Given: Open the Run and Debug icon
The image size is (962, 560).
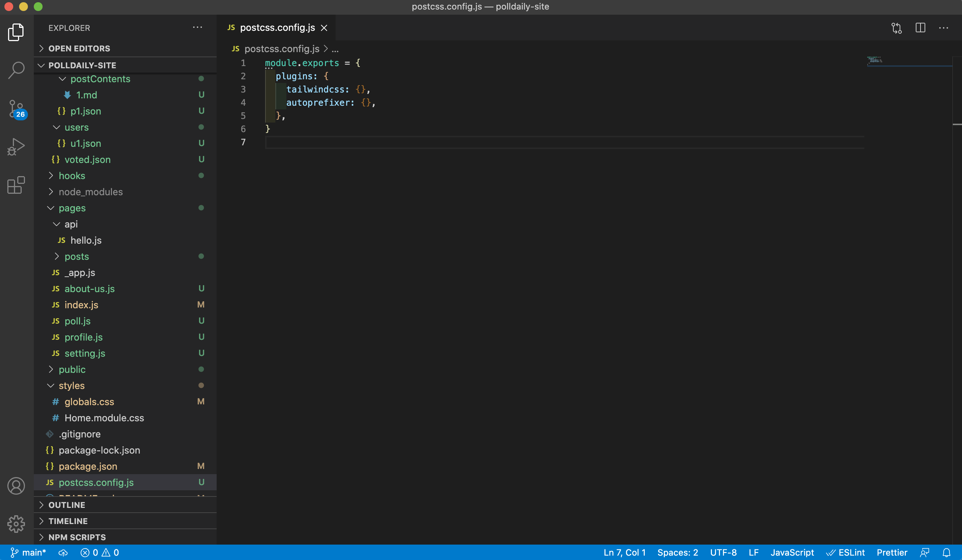Looking at the screenshot, I should click(16, 146).
